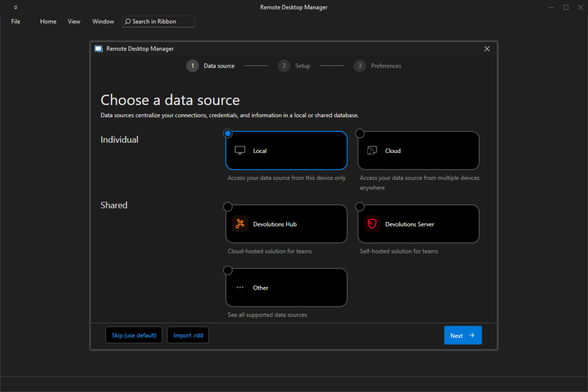Switch to the Home ribbon tab
Viewport: 588px width, 392px height.
point(48,22)
